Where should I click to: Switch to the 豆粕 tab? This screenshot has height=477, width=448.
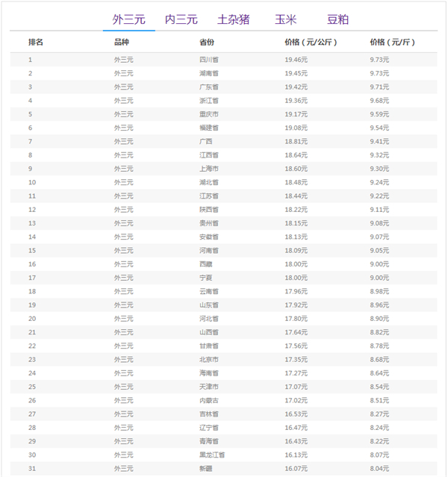coord(337,19)
